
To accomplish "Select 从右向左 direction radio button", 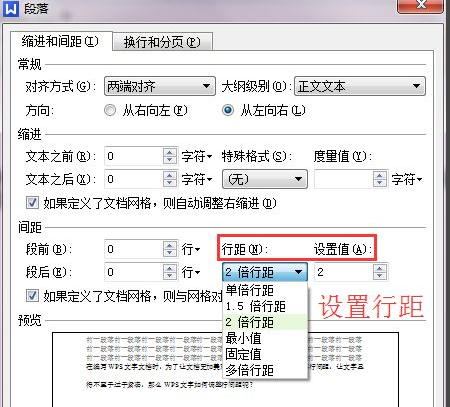I will coord(110,110).
